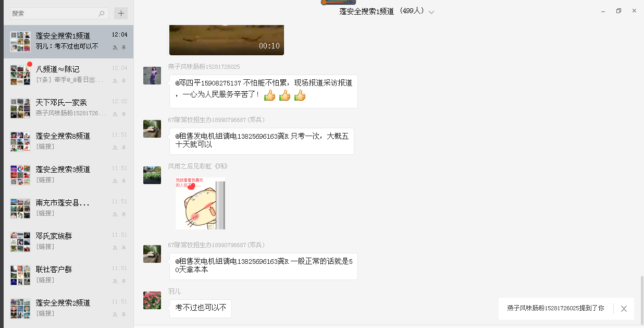Switch to the 邓氏家族群 chat
This screenshot has height=328, width=644.
click(x=69, y=242)
